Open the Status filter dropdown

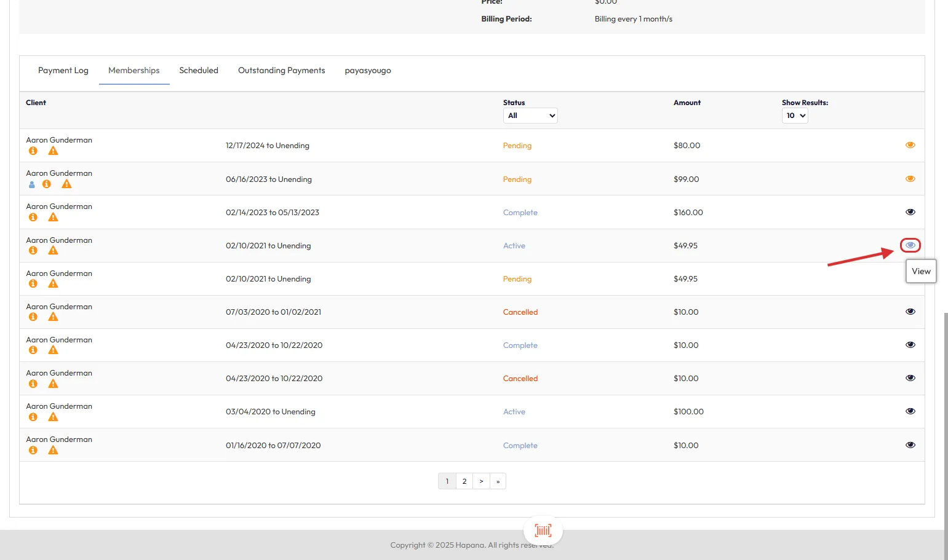pos(530,116)
